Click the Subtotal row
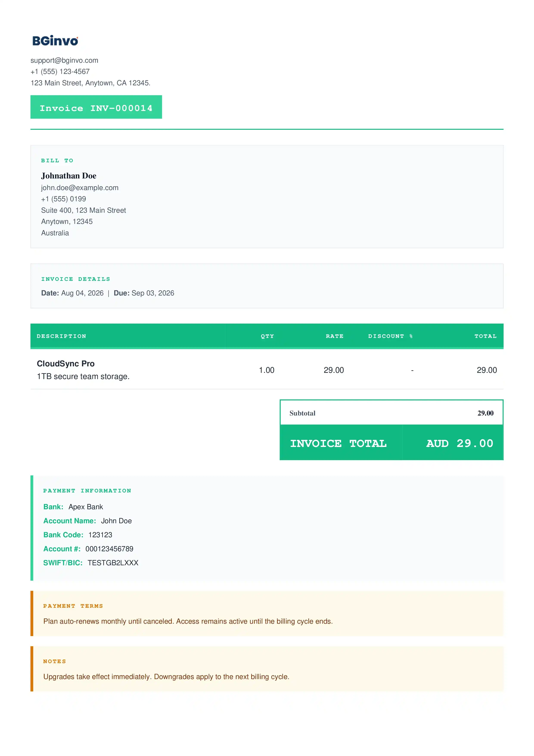Viewport: 534px width, 756px height. coord(391,413)
